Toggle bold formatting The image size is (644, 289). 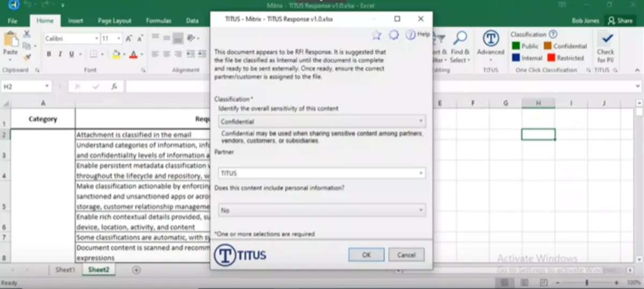pyautogui.click(x=49, y=54)
